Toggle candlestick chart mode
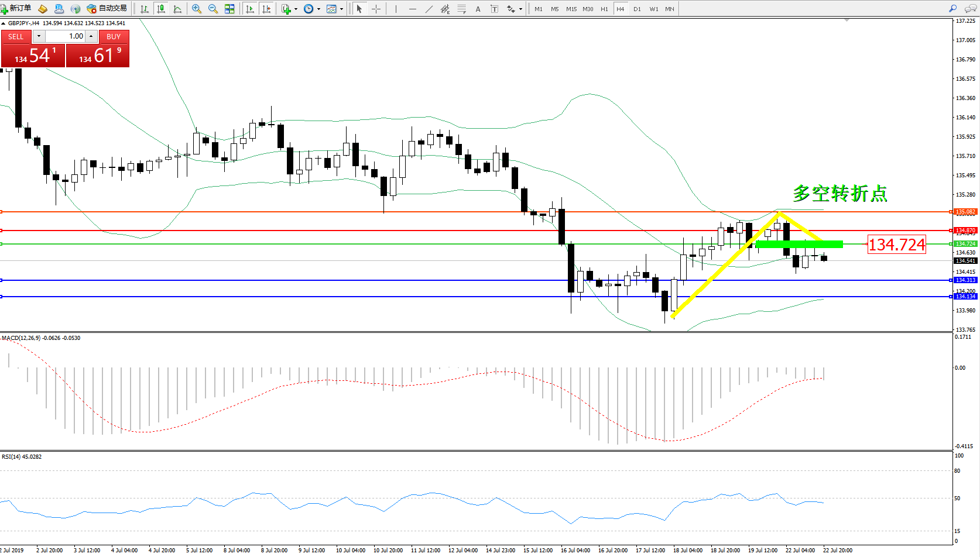The width and height of the screenshot is (980, 557). (x=161, y=9)
